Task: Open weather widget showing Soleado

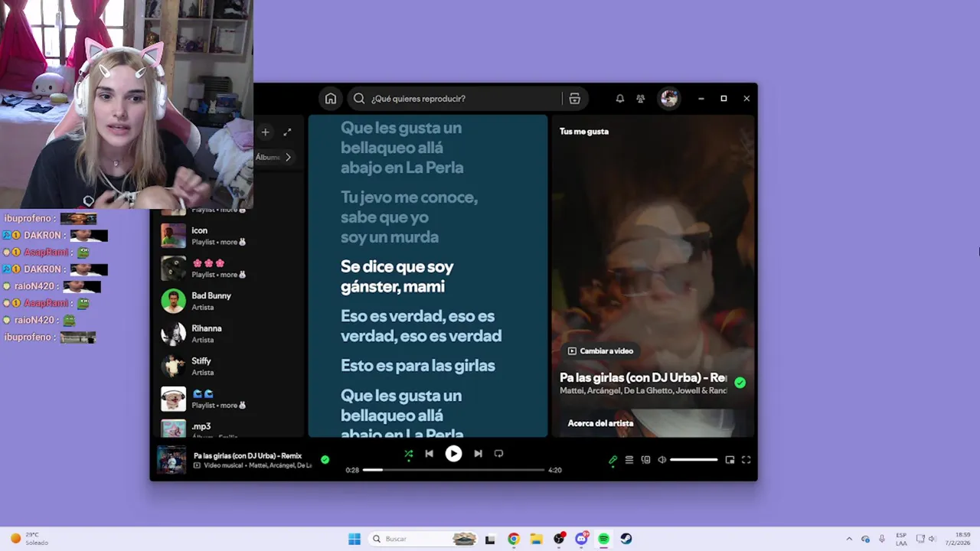Action: [29, 539]
